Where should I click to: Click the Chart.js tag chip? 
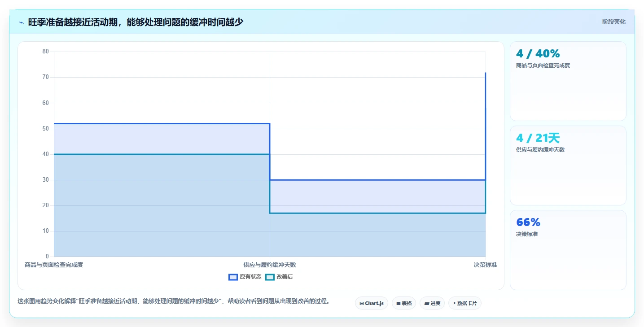[372, 303]
